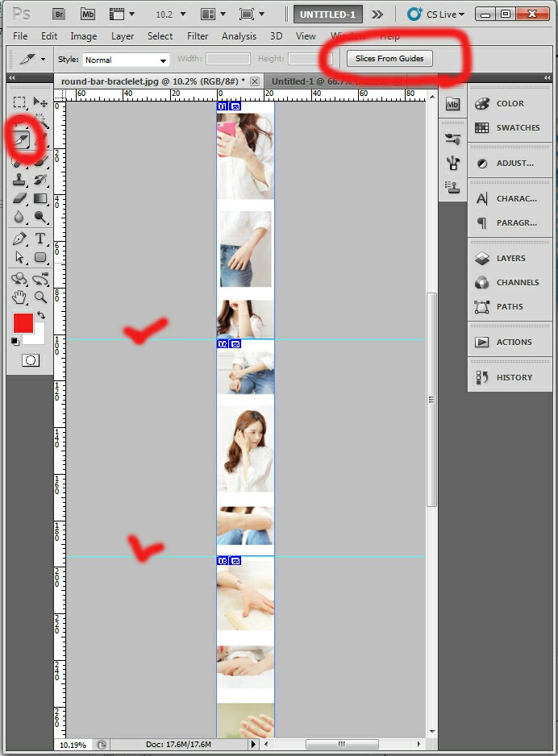The height and width of the screenshot is (756, 558).
Task: Open the Layer menu
Action: pos(123,36)
